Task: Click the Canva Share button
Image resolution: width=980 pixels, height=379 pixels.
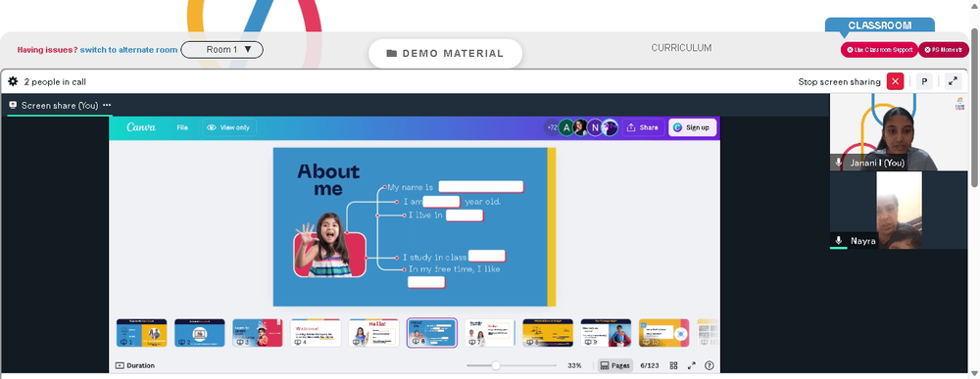Action: click(643, 127)
